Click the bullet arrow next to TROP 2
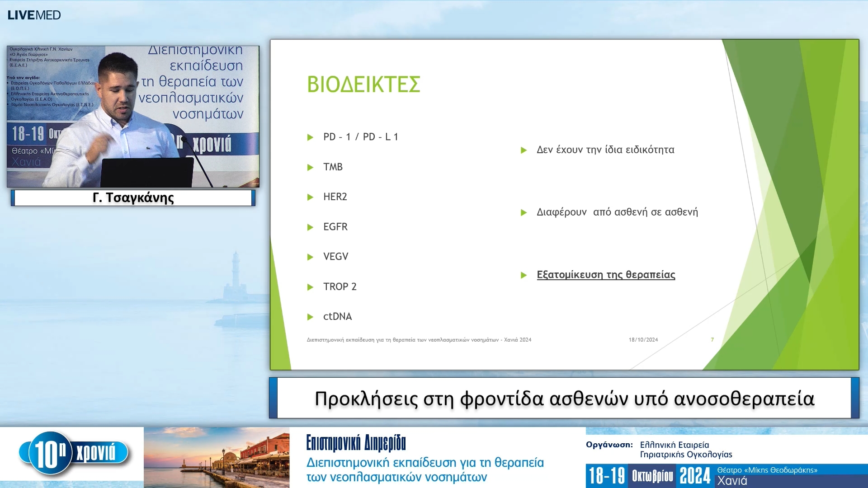 [x=311, y=286]
